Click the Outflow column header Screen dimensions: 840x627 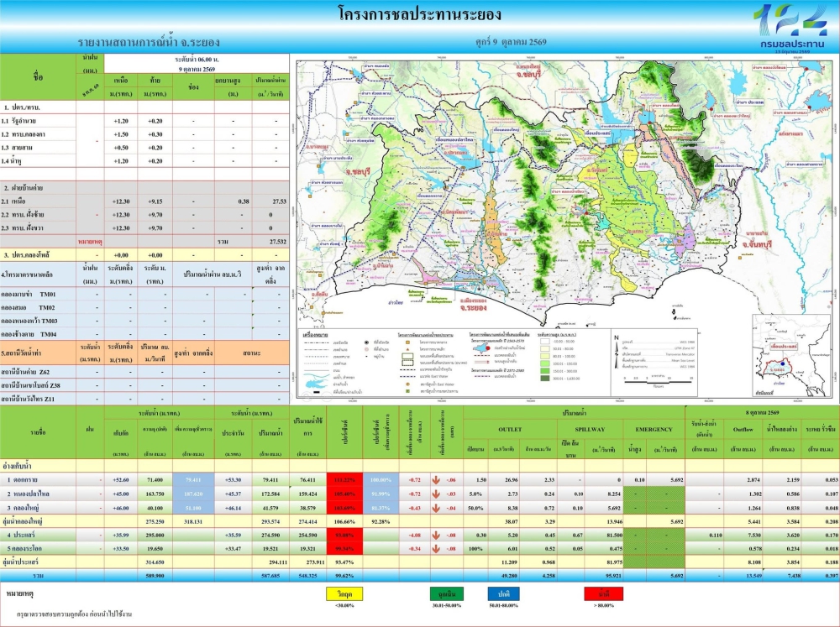(743, 430)
